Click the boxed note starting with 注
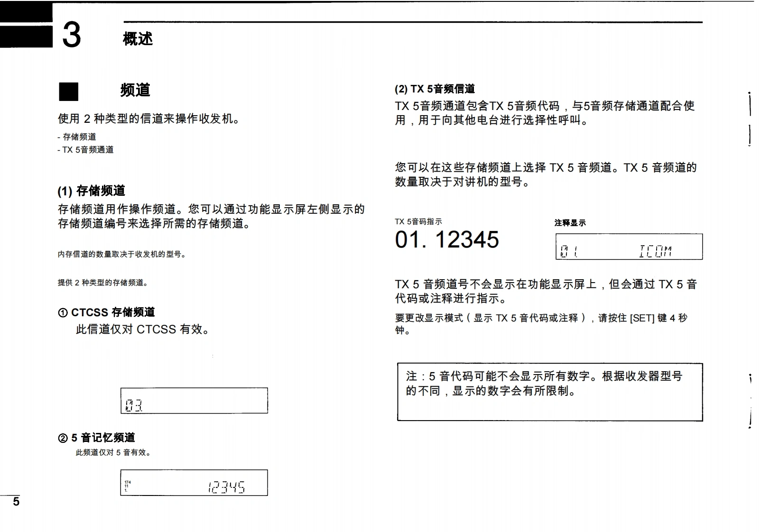The image size is (760, 532). [549, 392]
